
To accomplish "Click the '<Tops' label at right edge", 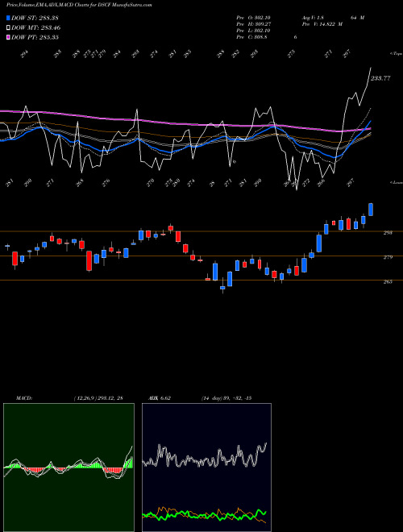I will pyautogui.click(x=397, y=54).
